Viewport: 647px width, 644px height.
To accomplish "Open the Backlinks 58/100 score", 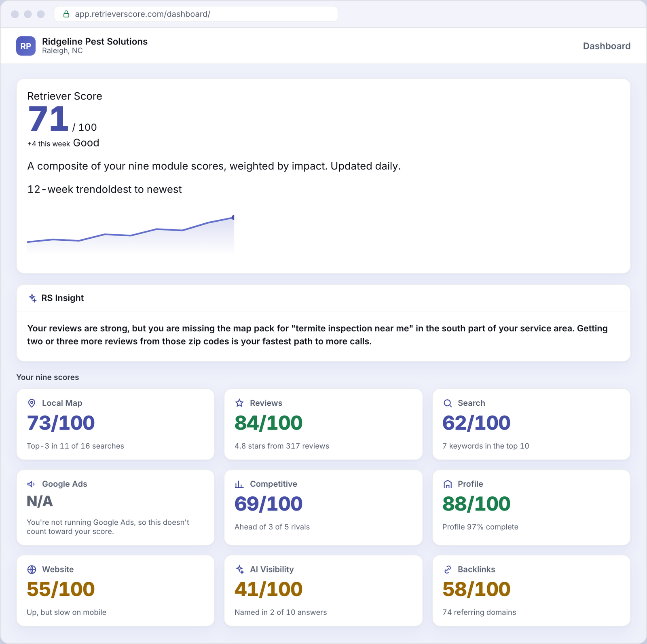I will coord(476,589).
